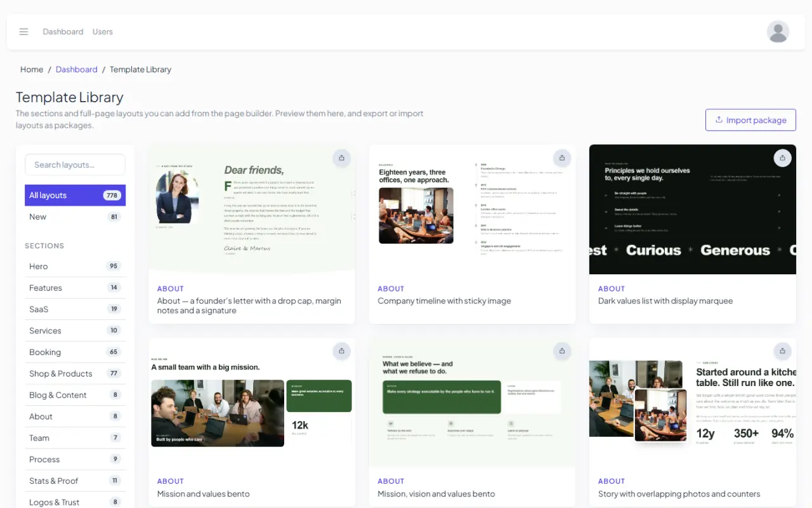The width and height of the screenshot is (812, 508).
Task: Filter by SaaS sections
Action: point(75,309)
